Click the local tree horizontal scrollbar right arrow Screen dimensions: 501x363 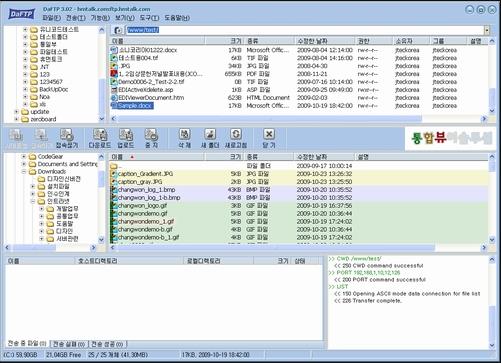click(93, 247)
